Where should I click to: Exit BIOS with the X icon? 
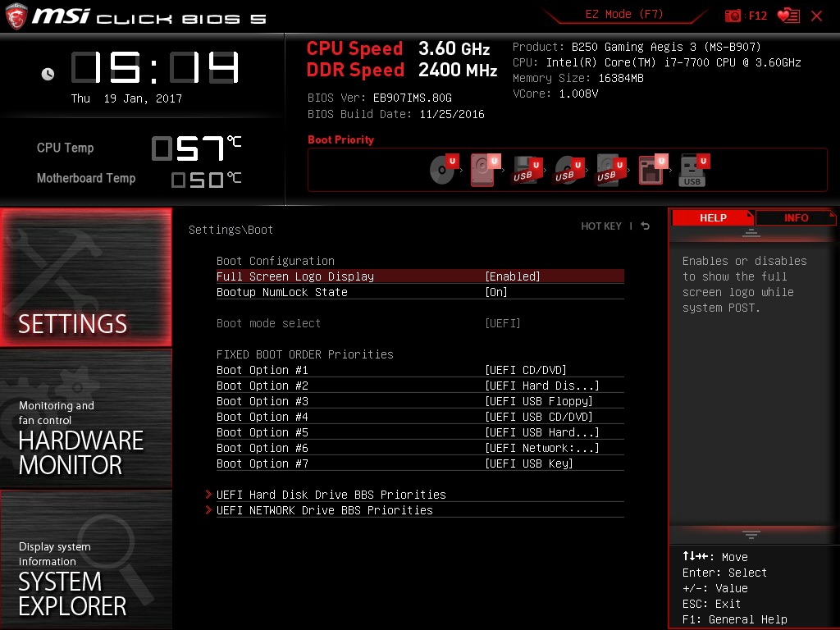[816, 16]
